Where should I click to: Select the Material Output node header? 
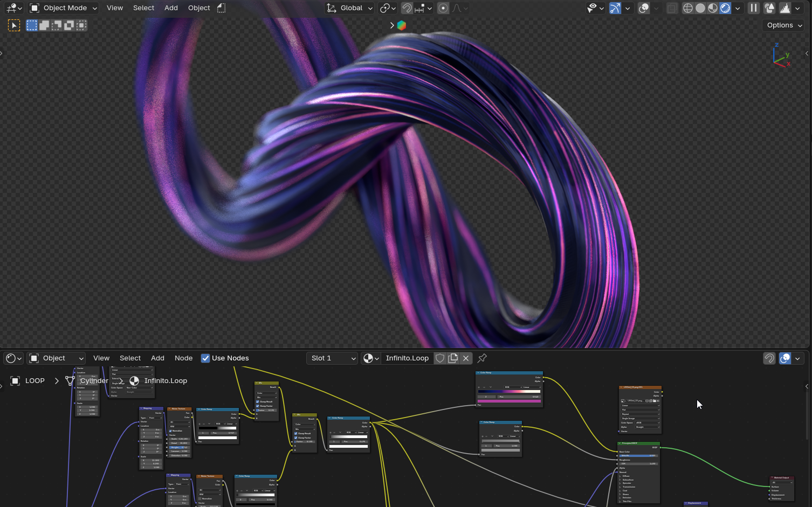click(x=782, y=477)
